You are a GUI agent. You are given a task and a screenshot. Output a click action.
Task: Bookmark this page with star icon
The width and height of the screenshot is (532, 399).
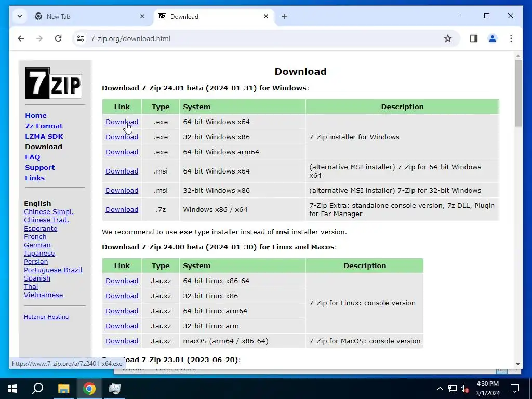[x=448, y=38]
